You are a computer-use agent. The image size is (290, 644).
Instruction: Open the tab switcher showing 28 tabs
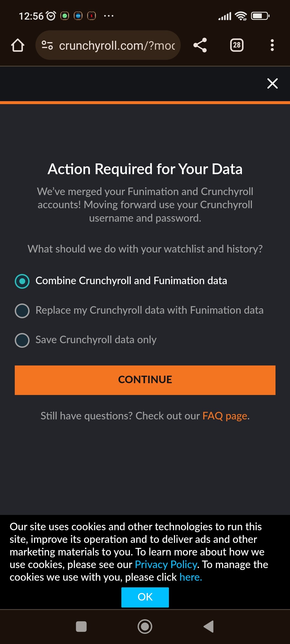pos(237,45)
